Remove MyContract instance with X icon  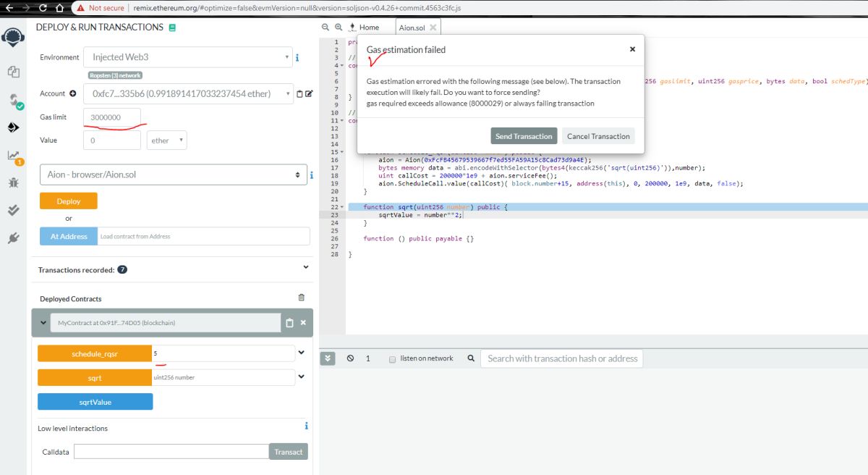303,323
